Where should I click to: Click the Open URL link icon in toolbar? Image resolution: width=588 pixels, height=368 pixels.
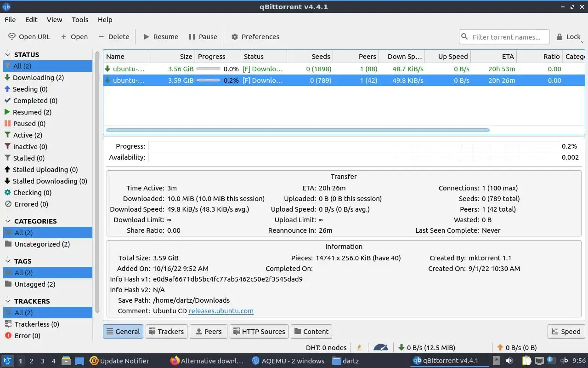(12, 37)
